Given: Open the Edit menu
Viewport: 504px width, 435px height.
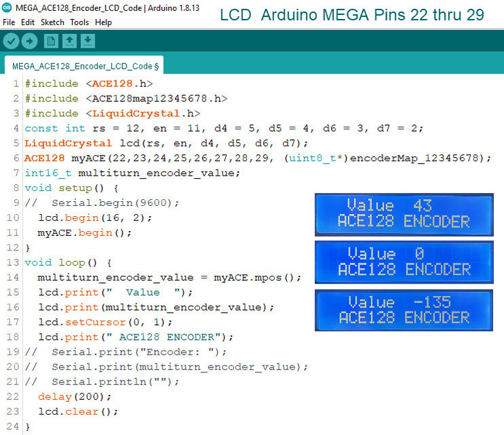Looking at the screenshot, I should pyautogui.click(x=28, y=22).
